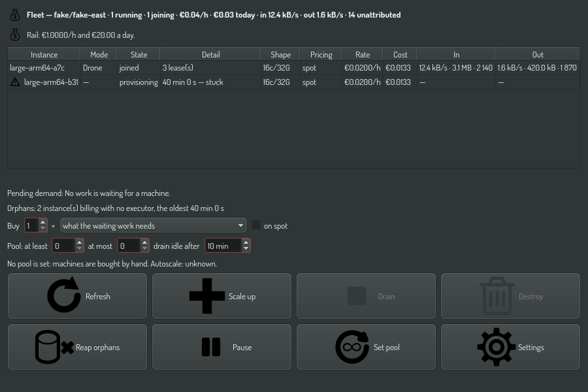The image size is (588, 392).
Task: Sort table by Rate column header
Action: click(362, 54)
